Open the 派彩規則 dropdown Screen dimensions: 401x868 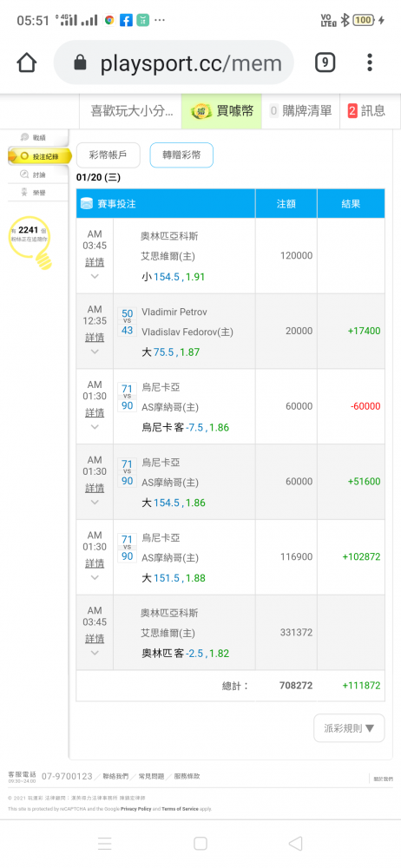tap(349, 728)
